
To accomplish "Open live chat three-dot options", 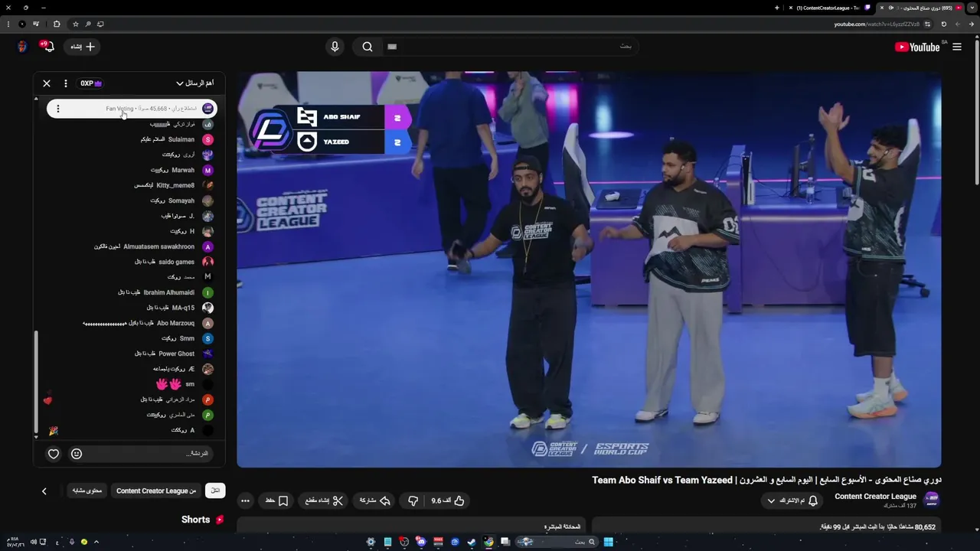I will point(66,83).
